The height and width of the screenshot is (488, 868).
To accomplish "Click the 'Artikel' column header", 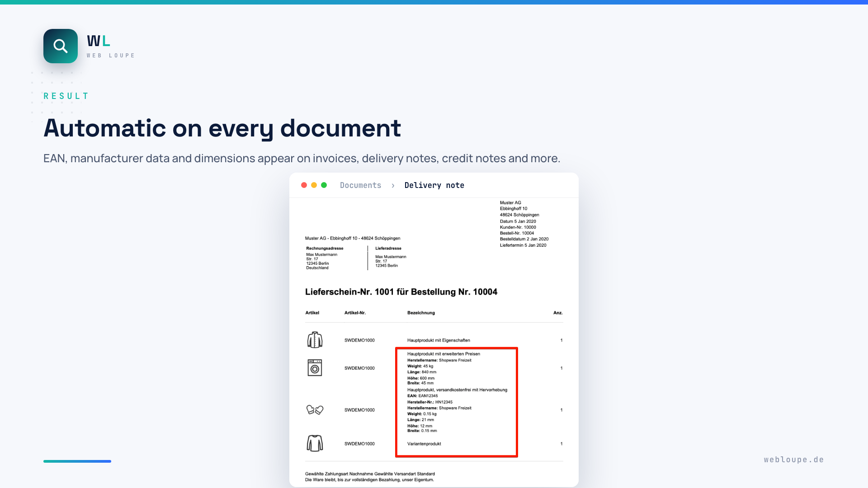I will [x=312, y=313].
